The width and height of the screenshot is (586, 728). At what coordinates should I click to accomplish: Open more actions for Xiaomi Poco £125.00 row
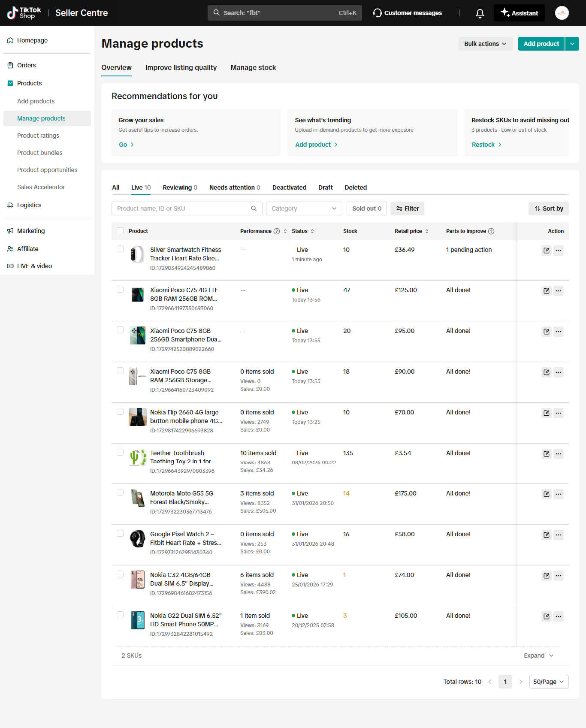pos(558,291)
